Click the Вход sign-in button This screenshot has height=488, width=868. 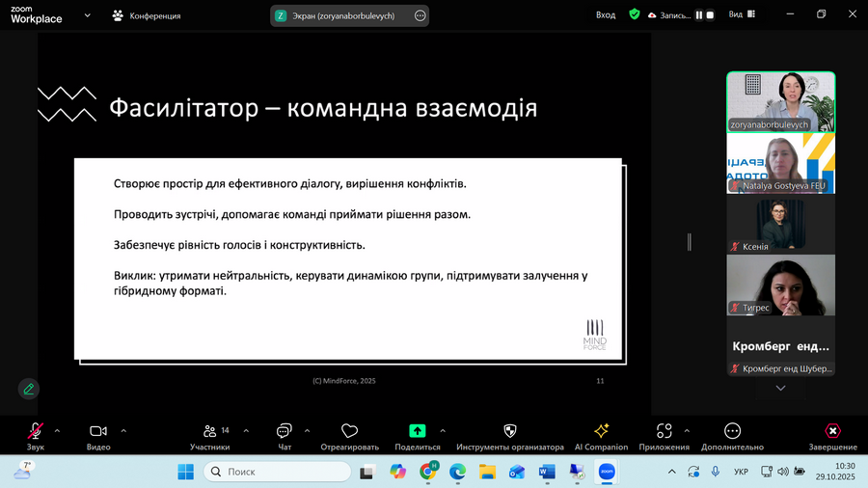click(606, 15)
